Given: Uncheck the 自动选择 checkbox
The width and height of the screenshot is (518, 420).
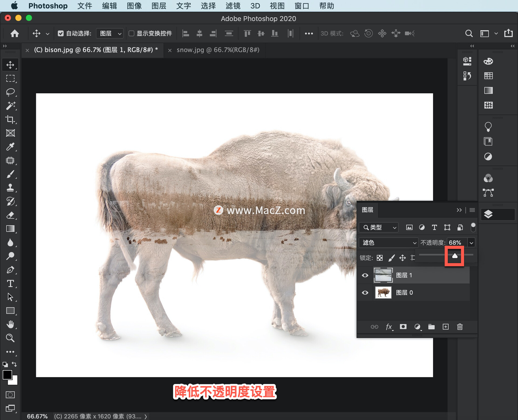Looking at the screenshot, I should [x=61, y=33].
